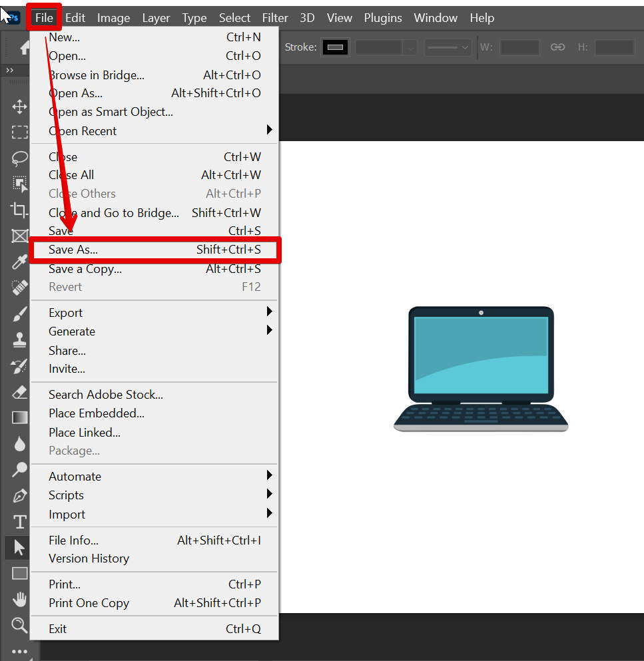The width and height of the screenshot is (644, 661).
Task: Select the Brush tool
Action: pyautogui.click(x=19, y=314)
